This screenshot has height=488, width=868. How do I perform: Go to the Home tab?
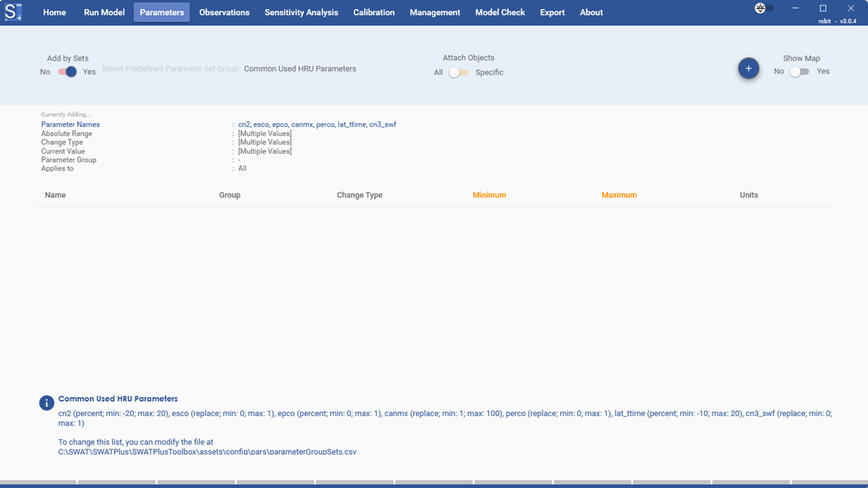tap(54, 12)
